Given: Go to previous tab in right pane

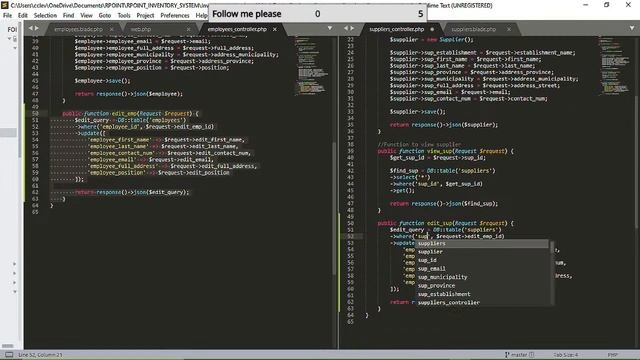Looking at the screenshot, I should pos(346,28).
